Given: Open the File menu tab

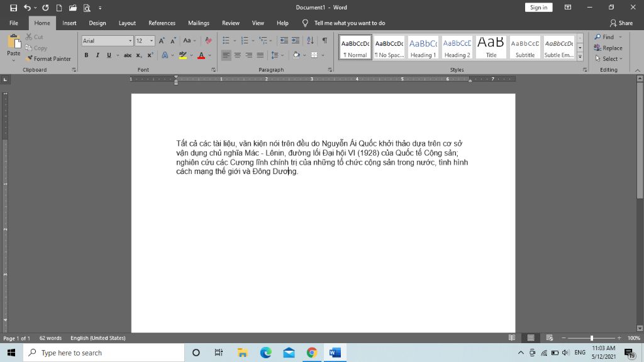Looking at the screenshot, I should pyautogui.click(x=14, y=23).
